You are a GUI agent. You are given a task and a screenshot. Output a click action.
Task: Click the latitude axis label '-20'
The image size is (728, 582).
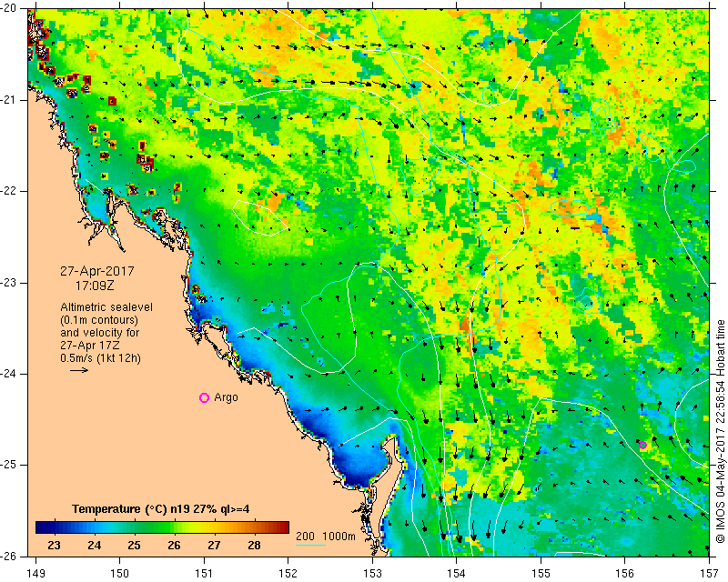click(x=10, y=8)
